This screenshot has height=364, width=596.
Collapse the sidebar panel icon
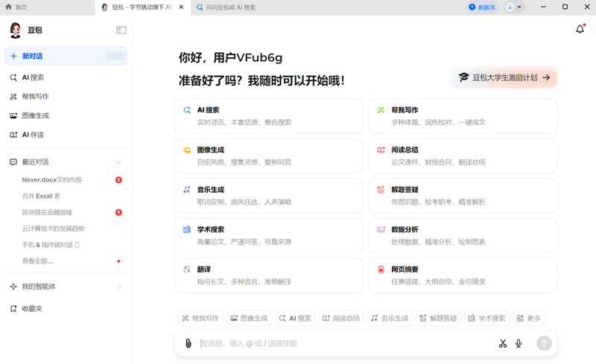(121, 30)
